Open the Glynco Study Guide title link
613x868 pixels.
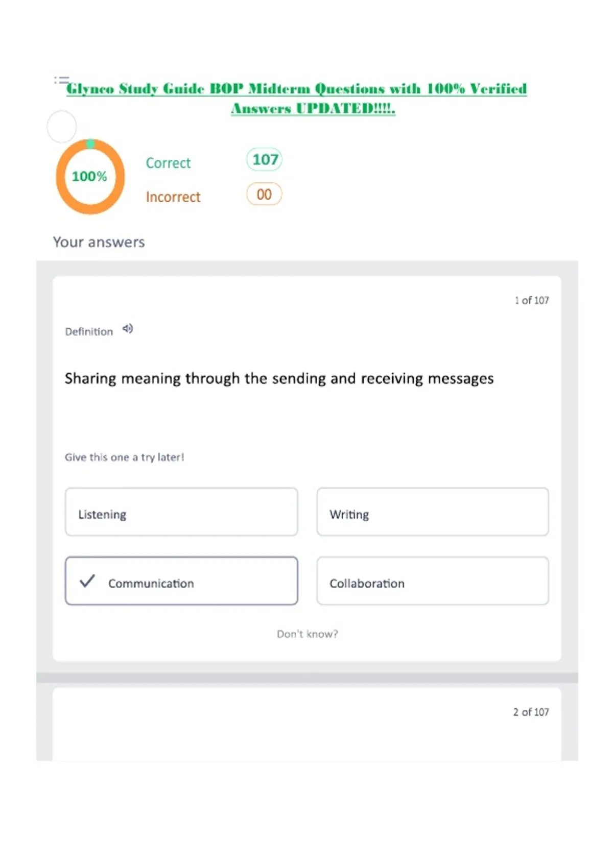click(x=297, y=99)
